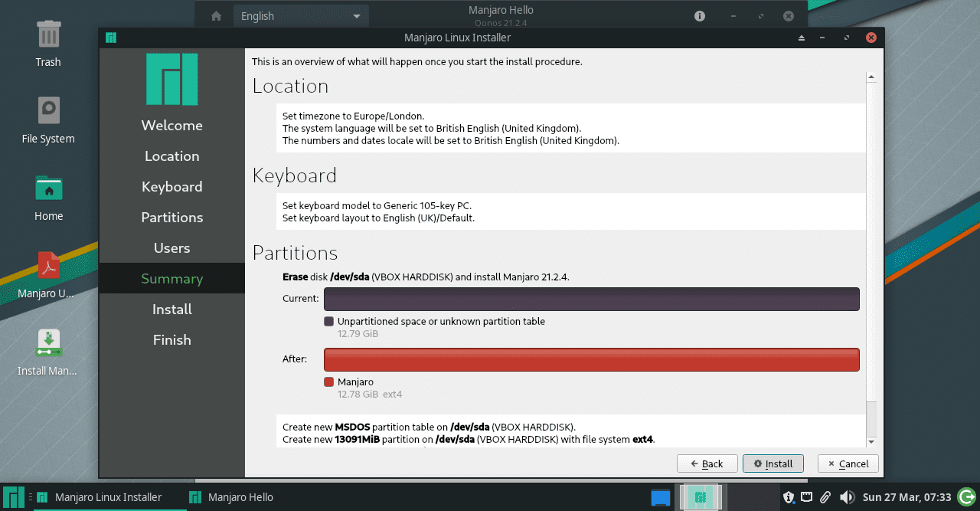Click the red Manjaro partition swatch

[x=329, y=382]
